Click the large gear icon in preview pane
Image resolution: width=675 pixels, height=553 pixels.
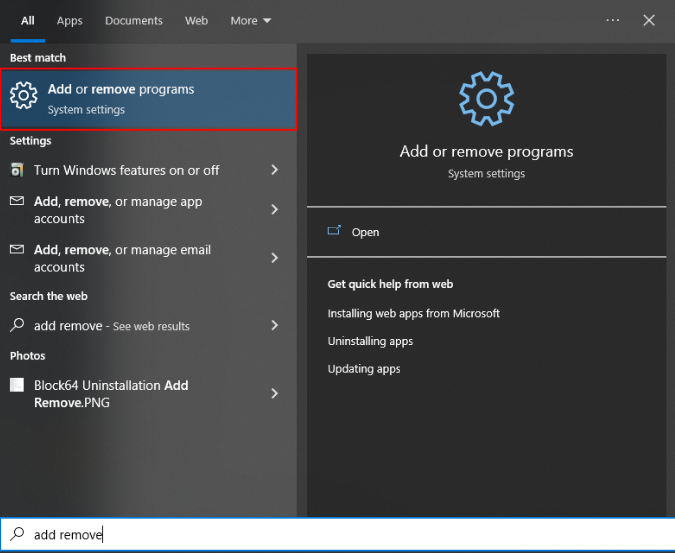coord(486,99)
